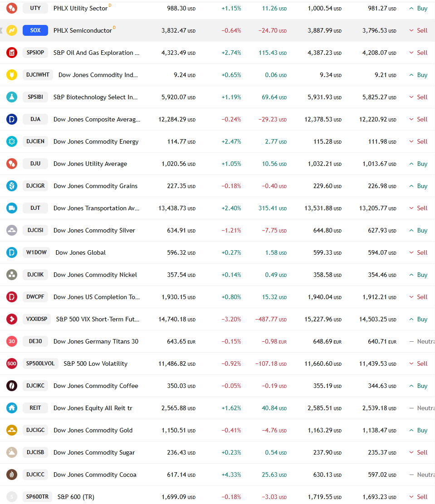
Task: Open the VXXIDSP ticker badge
Action: pyautogui.click(x=37, y=319)
